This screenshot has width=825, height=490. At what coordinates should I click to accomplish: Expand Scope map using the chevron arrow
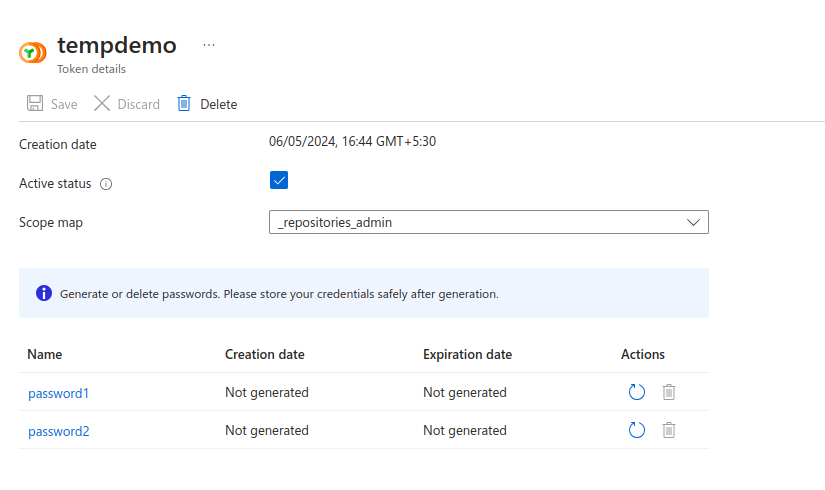pyautogui.click(x=693, y=222)
